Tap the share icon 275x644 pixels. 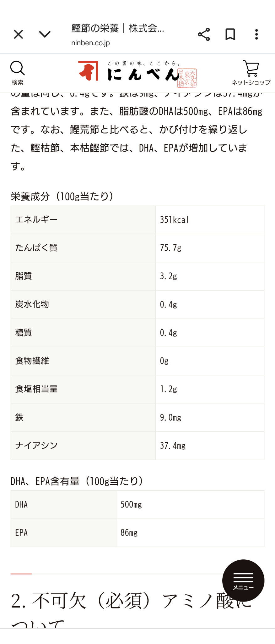coord(204,34)
